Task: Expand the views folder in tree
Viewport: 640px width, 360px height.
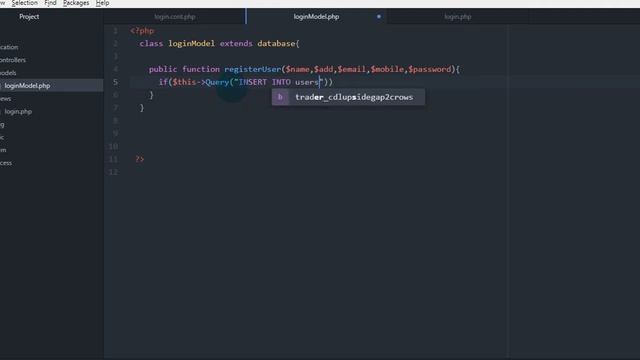Action: (5, 98)
